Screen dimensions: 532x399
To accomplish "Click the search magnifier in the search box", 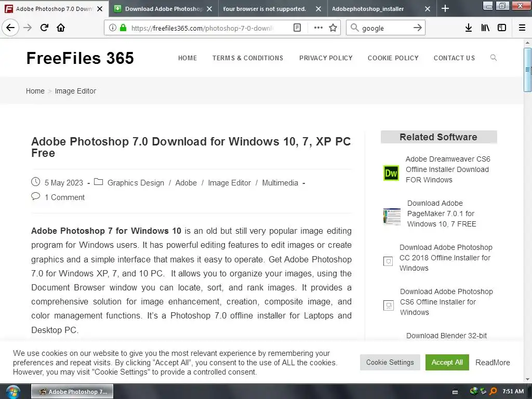I will click(354, 28).
